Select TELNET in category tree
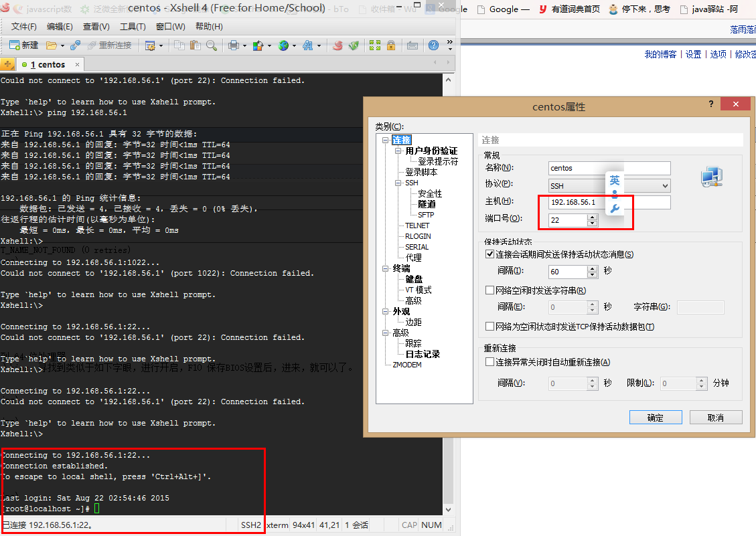The image size is (756, 536). point(417,226)
